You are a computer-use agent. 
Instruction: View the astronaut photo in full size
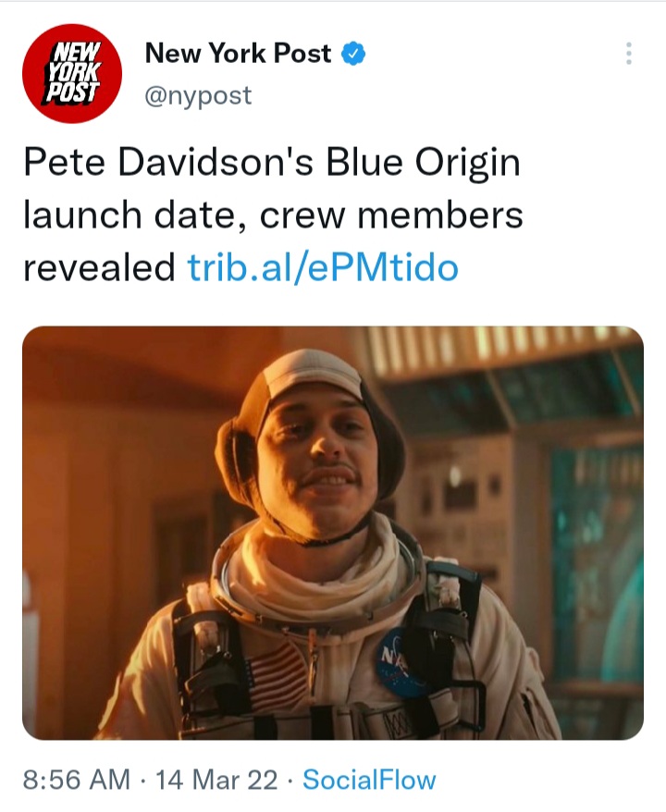click(x=333, y=533)
